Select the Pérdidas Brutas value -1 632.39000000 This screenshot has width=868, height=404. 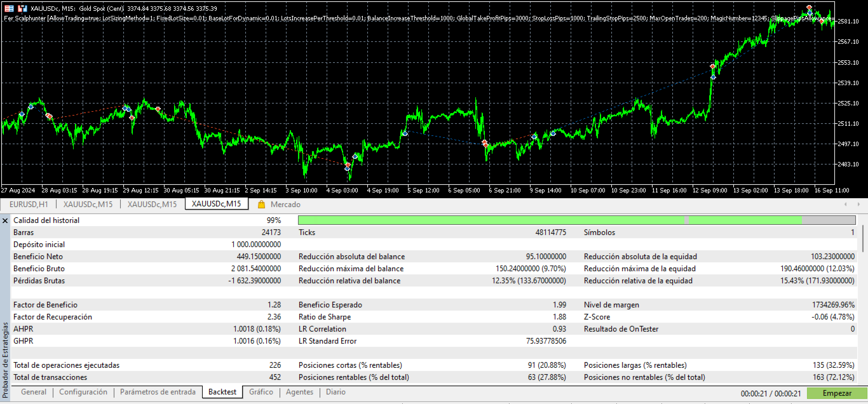pyautogui.click(x=255, y=281)
